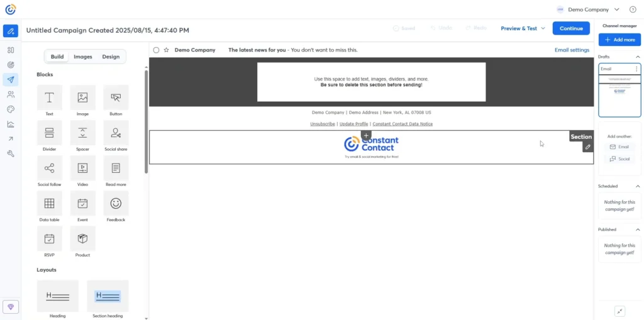Open the wrench tools sidebar icon
The width and height of the screenshot is (644, 320).
click(11, 153)
